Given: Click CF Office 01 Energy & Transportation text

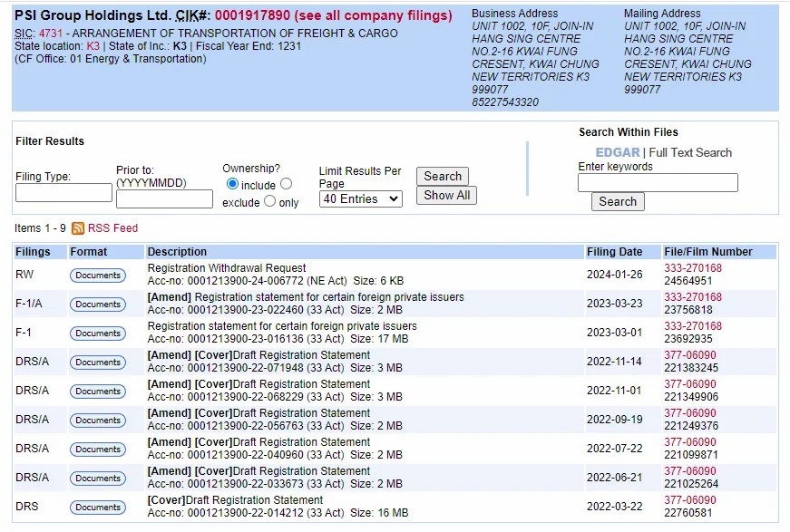Looking at the screenshot, I should (x=111, y=59).
